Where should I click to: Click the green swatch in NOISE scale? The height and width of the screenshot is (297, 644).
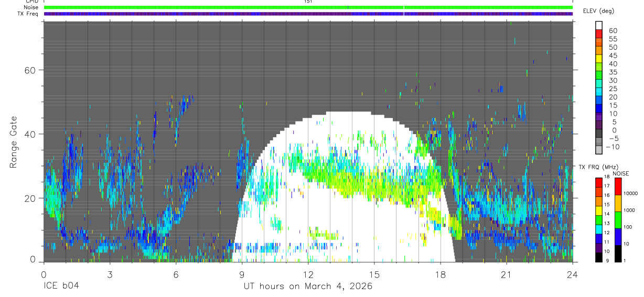(618, 219)
